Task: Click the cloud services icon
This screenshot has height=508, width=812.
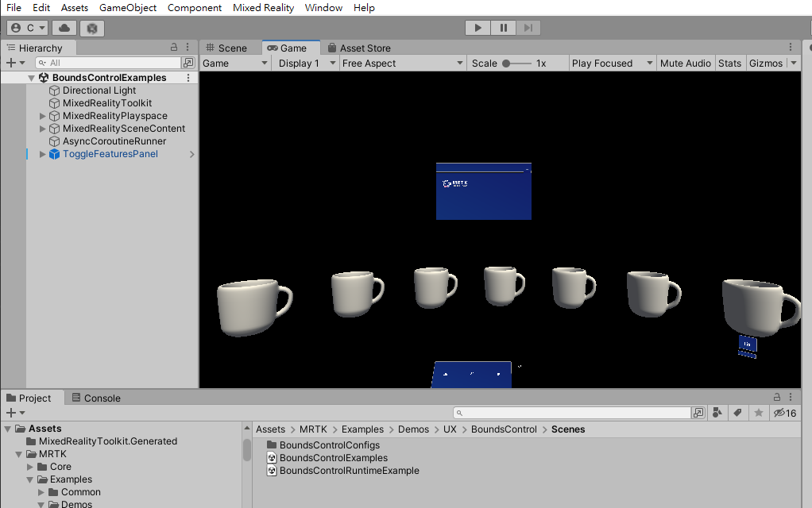Action: (64, 28)
